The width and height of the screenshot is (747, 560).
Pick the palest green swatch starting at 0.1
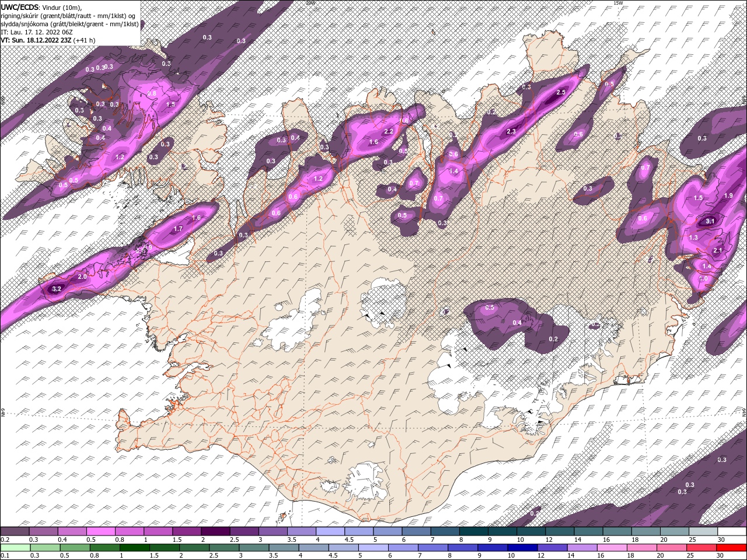15,548
